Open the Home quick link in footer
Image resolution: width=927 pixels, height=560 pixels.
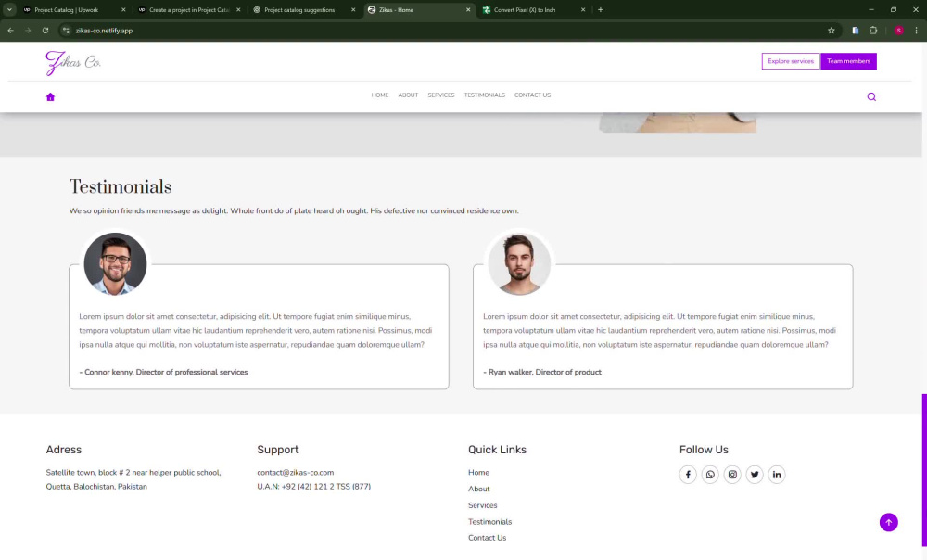478,473
